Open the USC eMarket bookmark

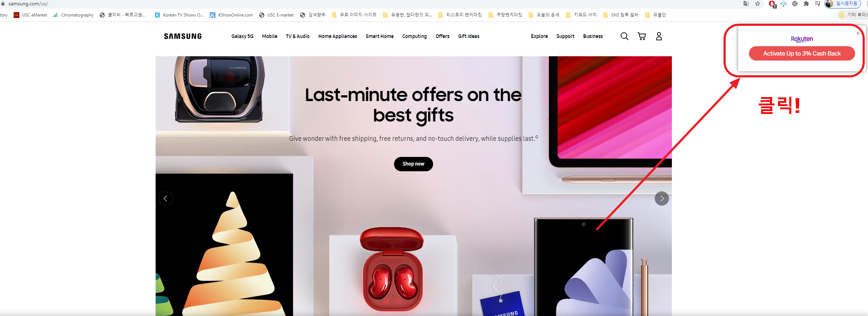(x=30, y=15)
